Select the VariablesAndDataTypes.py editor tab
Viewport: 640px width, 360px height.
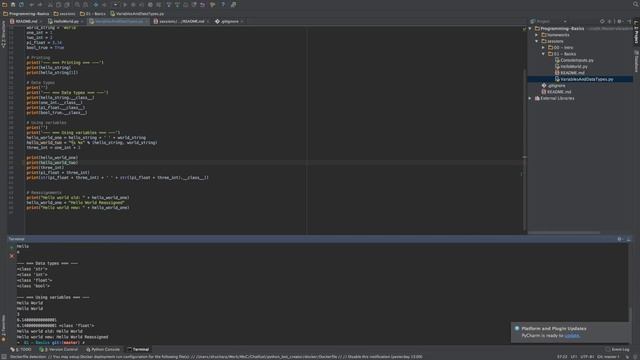coord(118,21)
